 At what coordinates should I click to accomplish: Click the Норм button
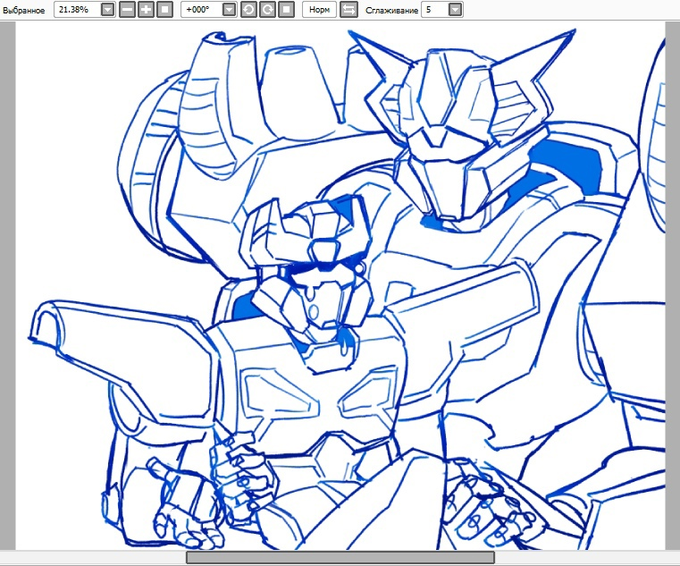320,10
